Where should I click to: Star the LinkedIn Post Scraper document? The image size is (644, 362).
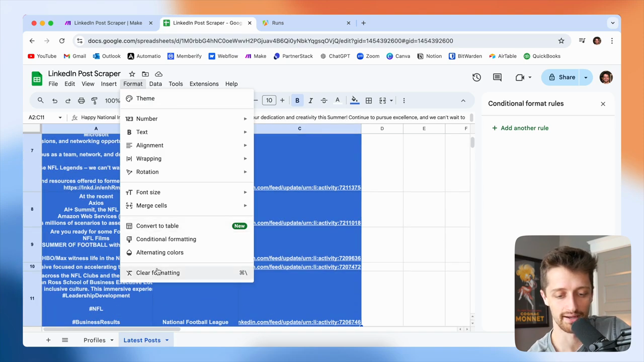coord(132,74)
